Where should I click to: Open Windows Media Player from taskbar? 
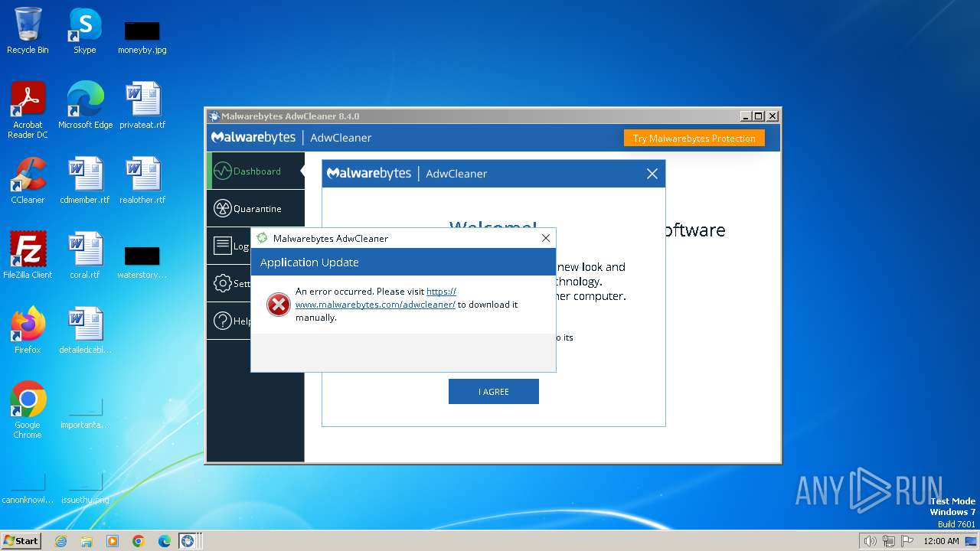pyautogui.click(x=113, y=541)
